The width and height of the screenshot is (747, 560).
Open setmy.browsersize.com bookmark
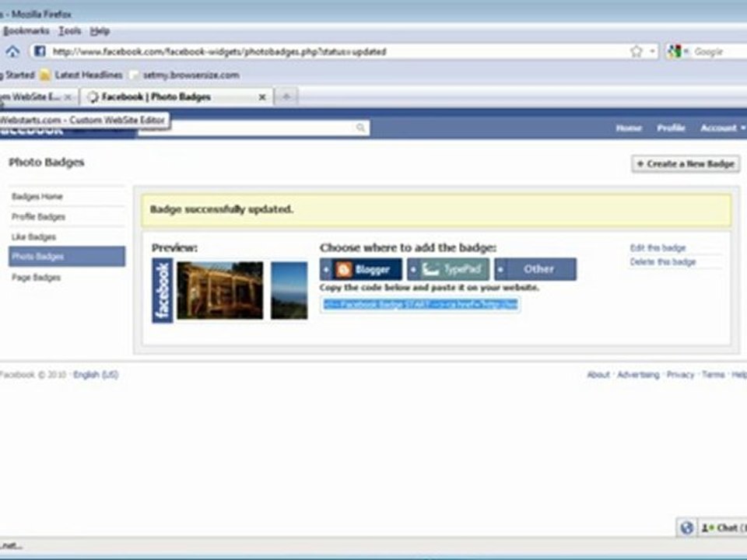tap(185, 75)
